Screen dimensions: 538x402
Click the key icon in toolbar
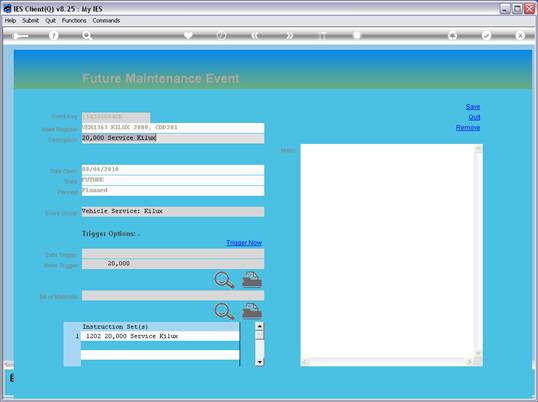pyautogui.click(x=20, y=36)
